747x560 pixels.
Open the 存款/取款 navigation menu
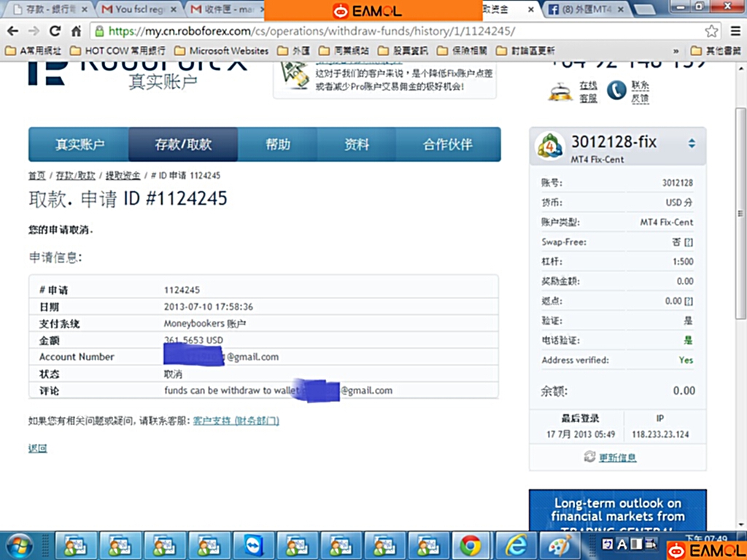[183, 144]
